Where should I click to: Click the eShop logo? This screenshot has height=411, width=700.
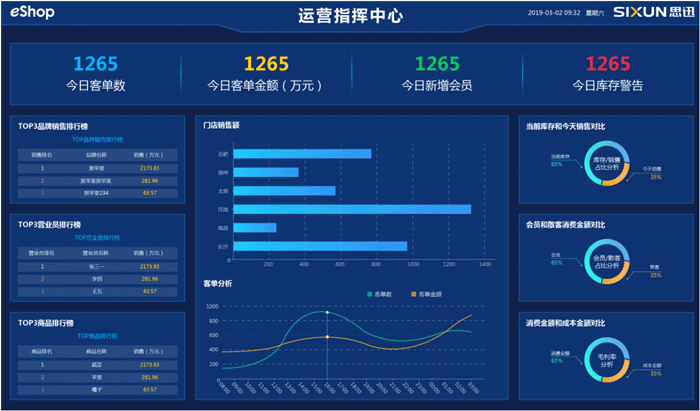click(34, 15)
